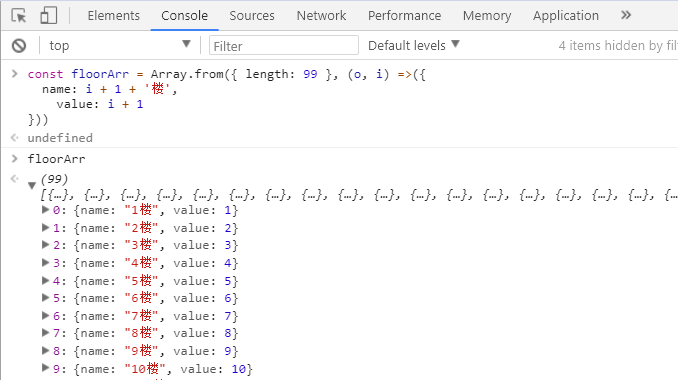The image size is (678, 380).
Task: Go to the Application tab
Action: (566, 16)
